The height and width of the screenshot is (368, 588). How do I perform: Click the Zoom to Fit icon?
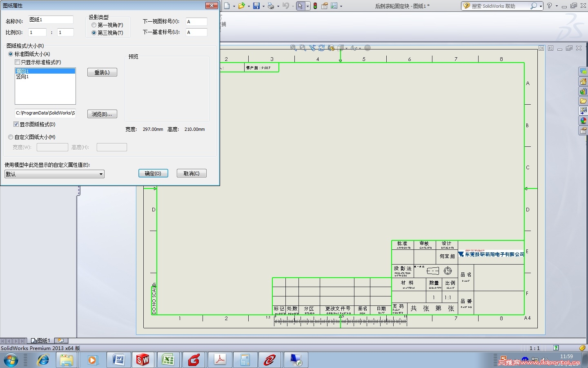[x=293, y=48]
